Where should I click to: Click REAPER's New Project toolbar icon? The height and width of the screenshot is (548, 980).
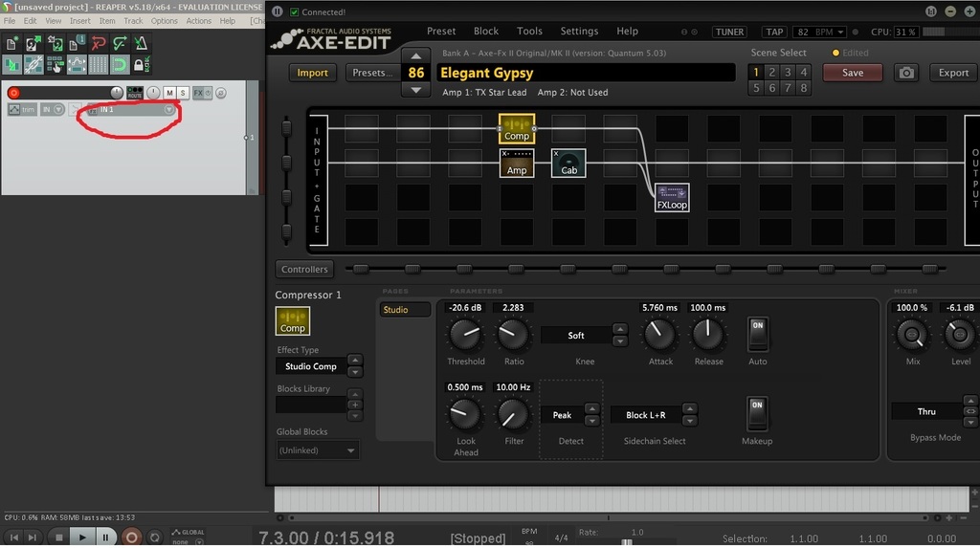click(x=11, y=43)
